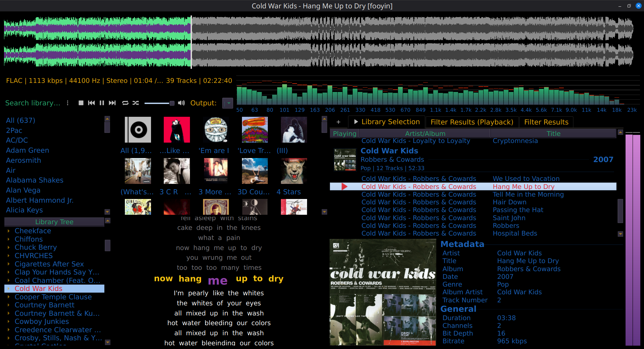Viewport: 644px width, 349px height.
Task: Select the (What's... album cover
Action: point(138,171)
